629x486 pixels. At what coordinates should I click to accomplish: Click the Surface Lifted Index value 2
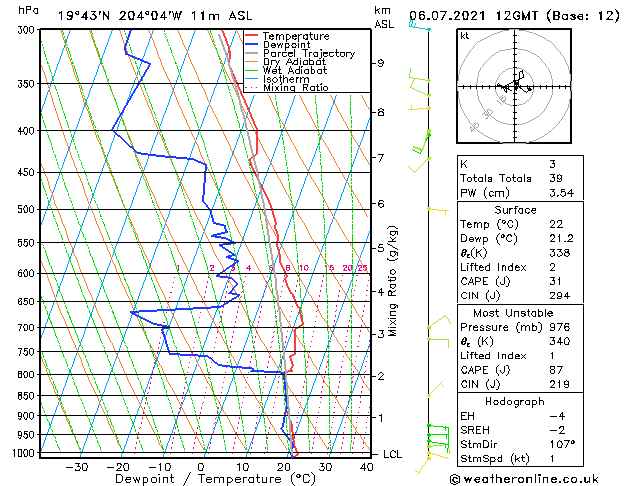tap(552, 267)
